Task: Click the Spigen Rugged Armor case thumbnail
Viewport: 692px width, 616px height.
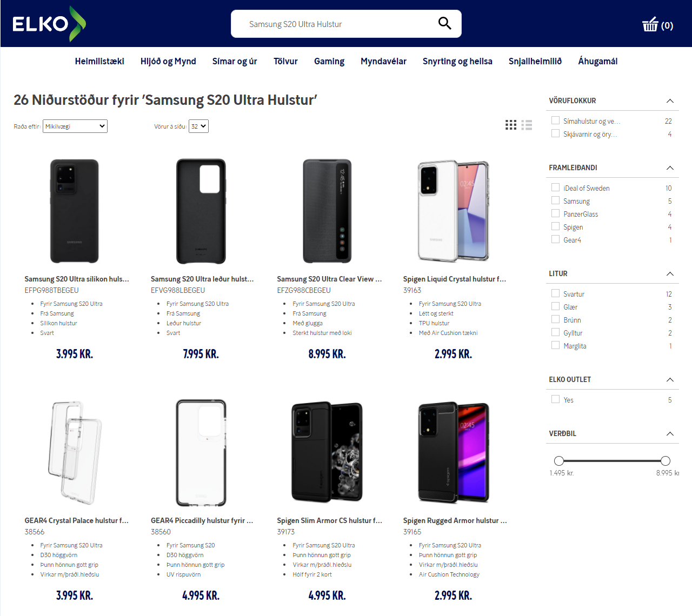Action: (x=454, y=453)
